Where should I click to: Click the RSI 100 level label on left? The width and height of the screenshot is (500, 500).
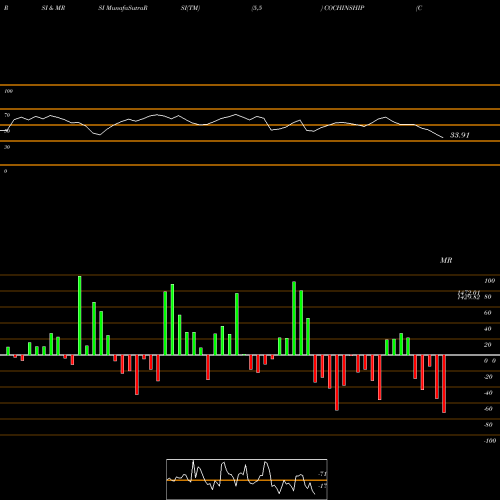[8, 91]
